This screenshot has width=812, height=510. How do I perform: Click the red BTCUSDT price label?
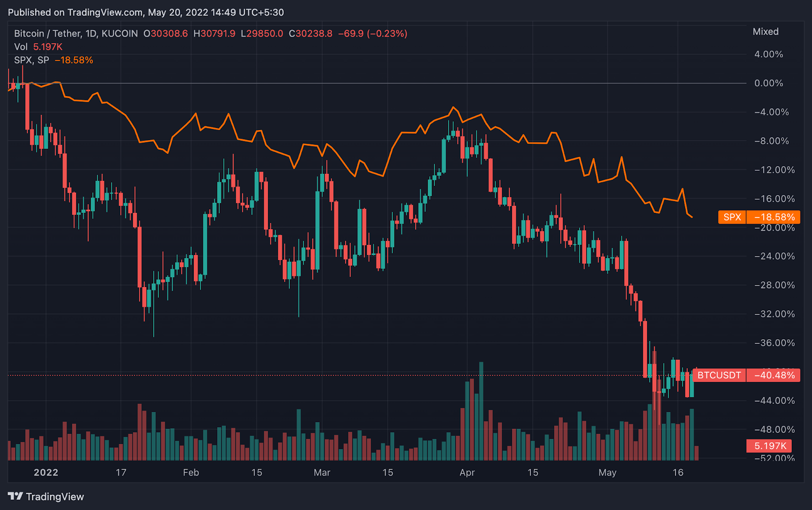[x=719, y=375]
